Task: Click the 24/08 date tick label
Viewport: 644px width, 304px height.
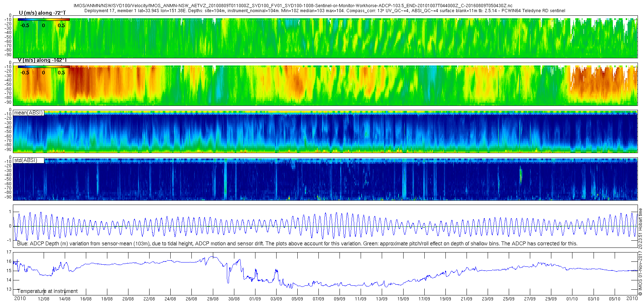Action: click(x=170, y=299)
